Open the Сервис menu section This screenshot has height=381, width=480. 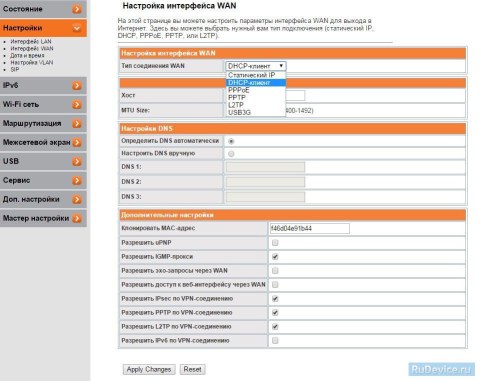tap(43, 180)
